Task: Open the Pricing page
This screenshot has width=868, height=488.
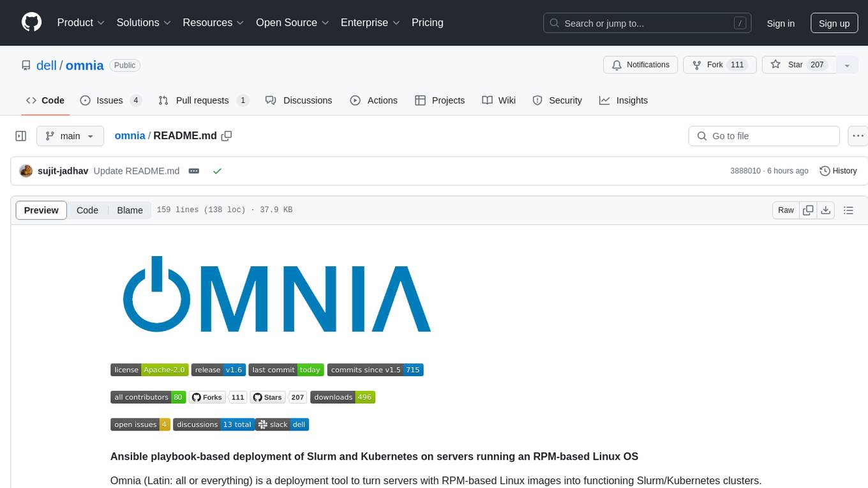Action: pos(428,22)
